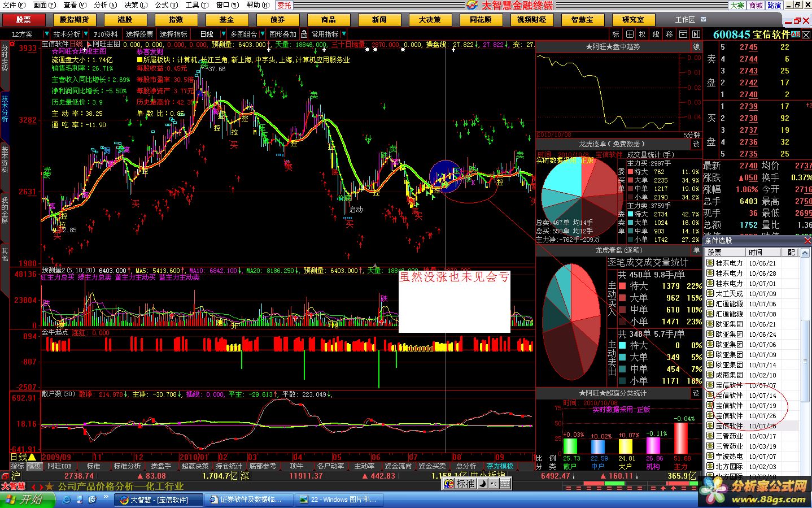Click the star icon in ticker bar
Viewport: 812px width, 508px height.
(x=49, y=487)
